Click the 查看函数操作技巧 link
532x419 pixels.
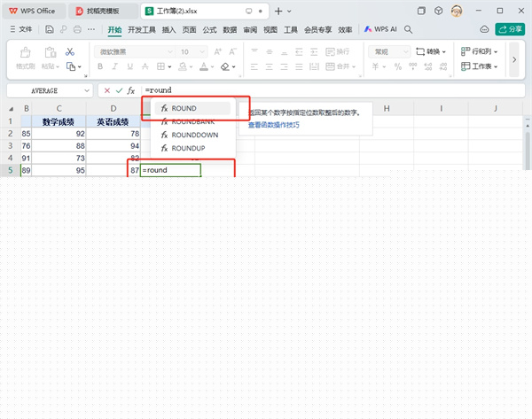coord(273,125)
